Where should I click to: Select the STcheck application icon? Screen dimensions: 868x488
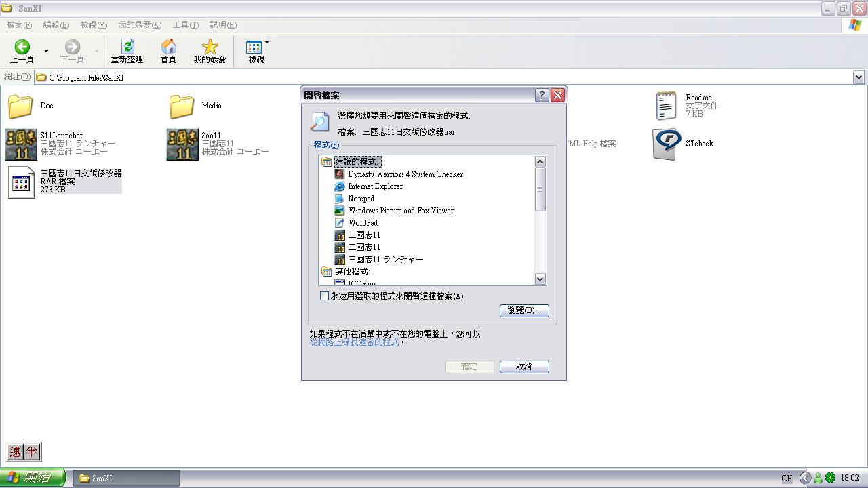(667, 144)
